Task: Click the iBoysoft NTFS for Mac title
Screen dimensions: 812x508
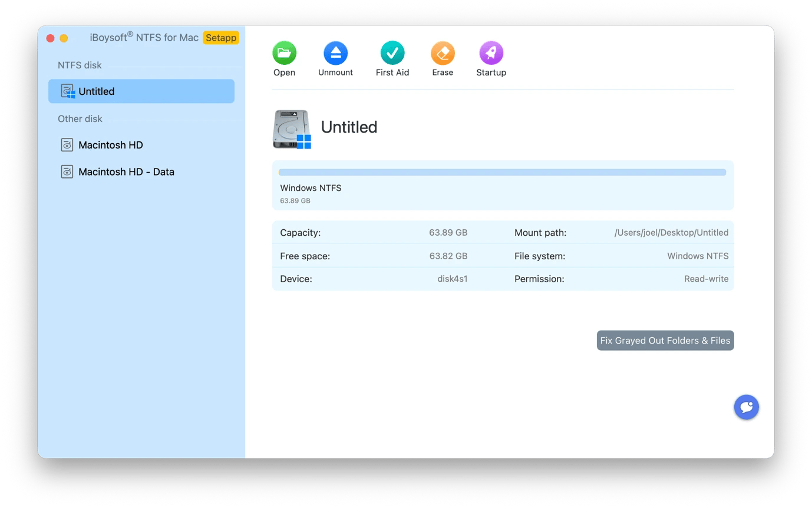Action: tap(144, 37)
